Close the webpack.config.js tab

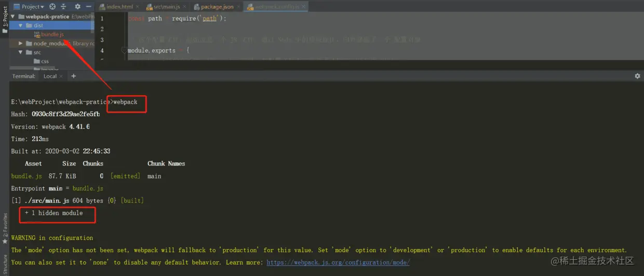pos(303,6)
